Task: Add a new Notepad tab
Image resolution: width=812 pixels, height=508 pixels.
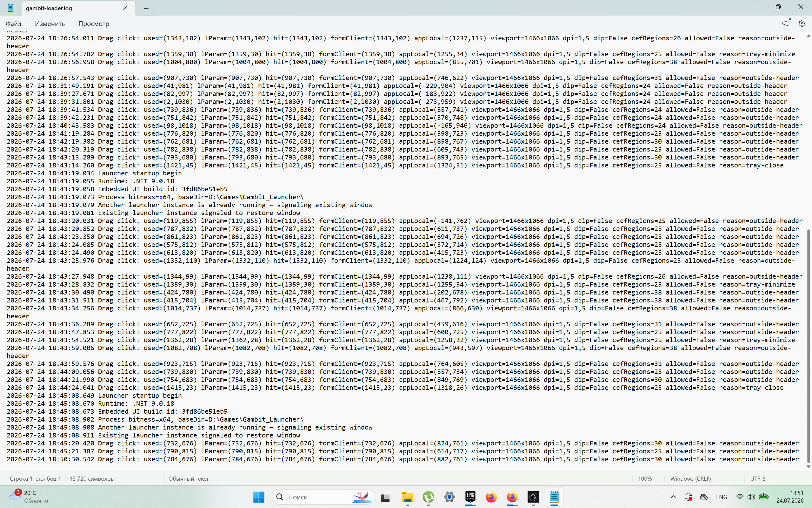Action: (x=146, y=8)
